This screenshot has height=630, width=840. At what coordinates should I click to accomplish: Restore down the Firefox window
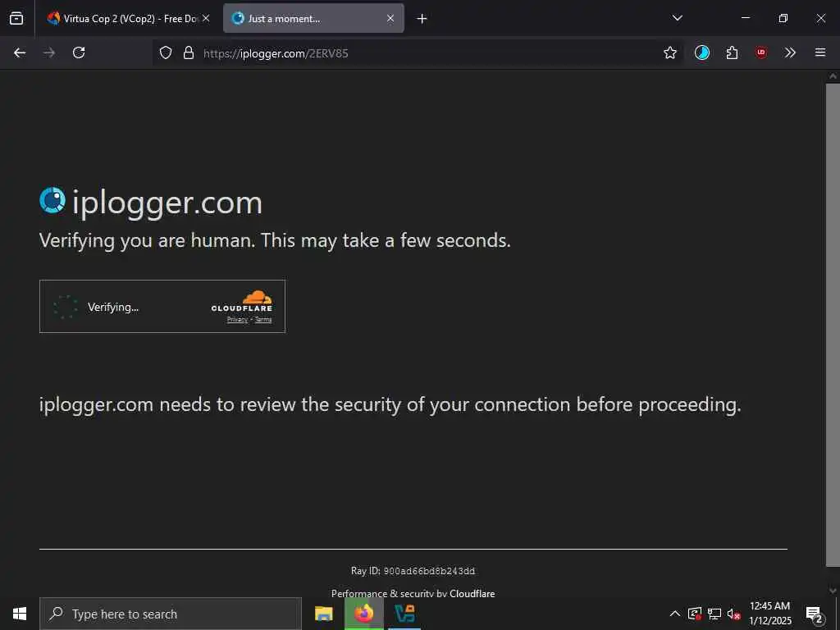[x=783, y=18]
